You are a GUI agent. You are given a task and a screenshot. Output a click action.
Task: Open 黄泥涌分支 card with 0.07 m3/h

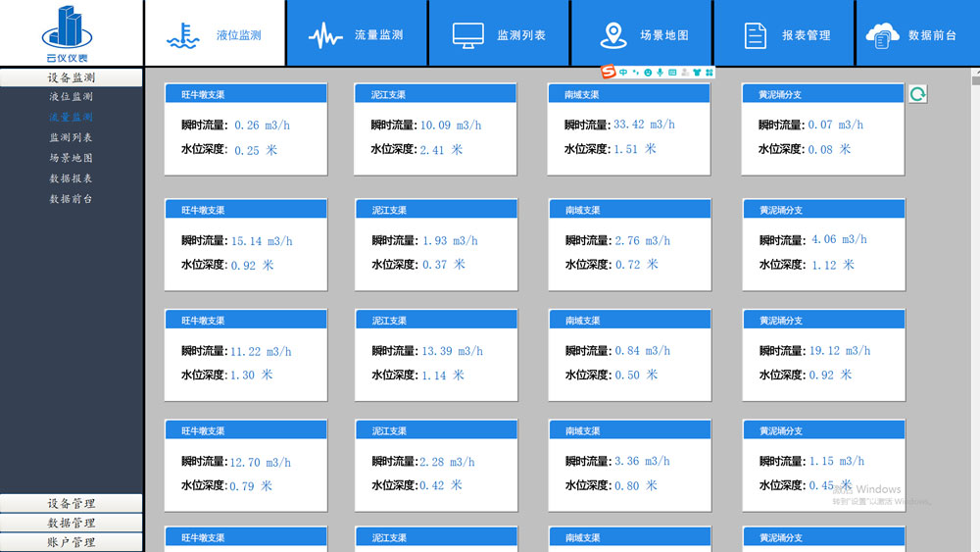coord(823,129)
